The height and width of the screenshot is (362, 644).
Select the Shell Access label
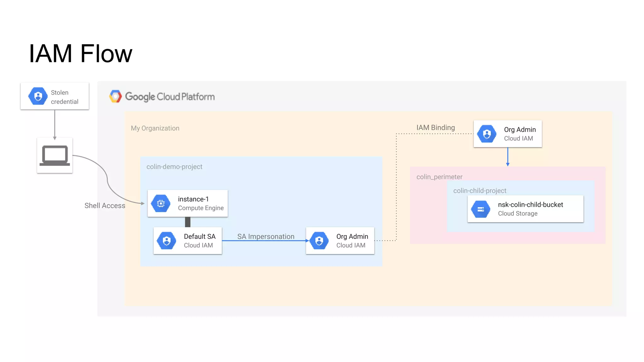[x=105, y=206]
